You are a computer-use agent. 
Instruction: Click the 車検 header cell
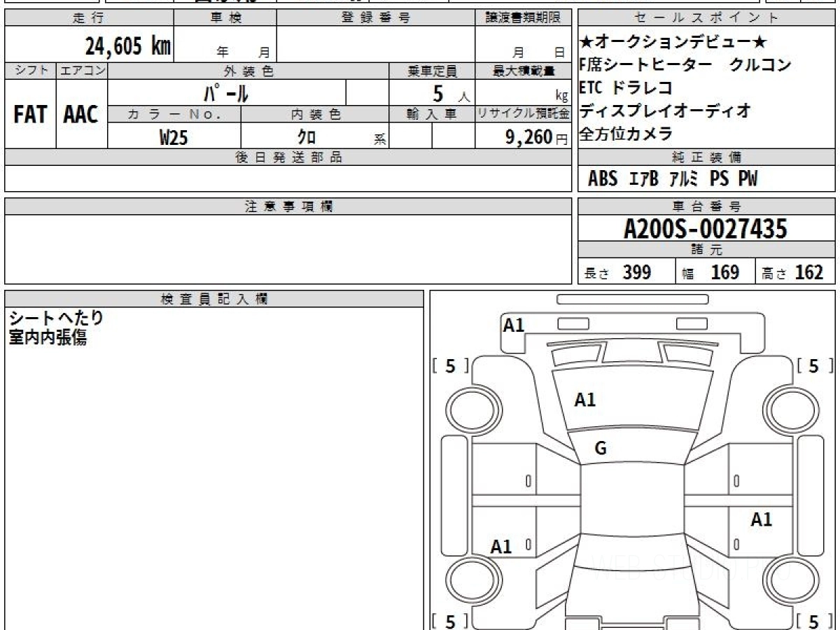pos(225,18)
